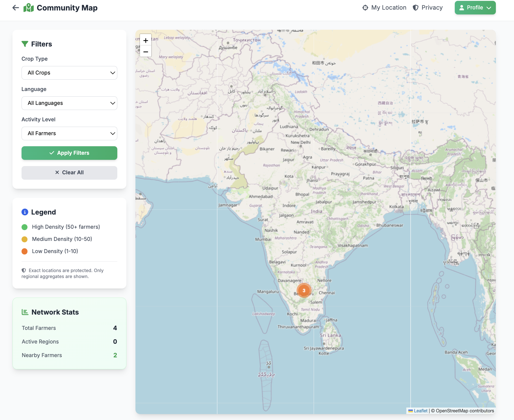Open the Privacy page

coord(428,8)
